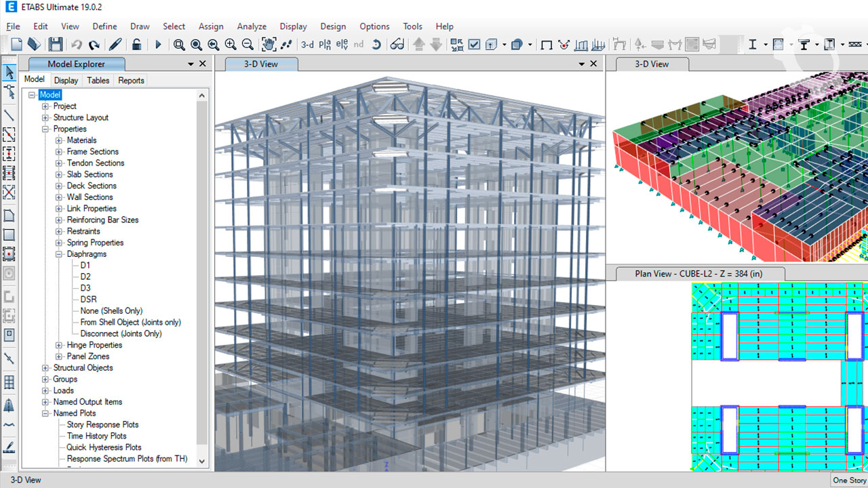Click the Save model icon
The image size is (868, 488).
coord(56,45)
